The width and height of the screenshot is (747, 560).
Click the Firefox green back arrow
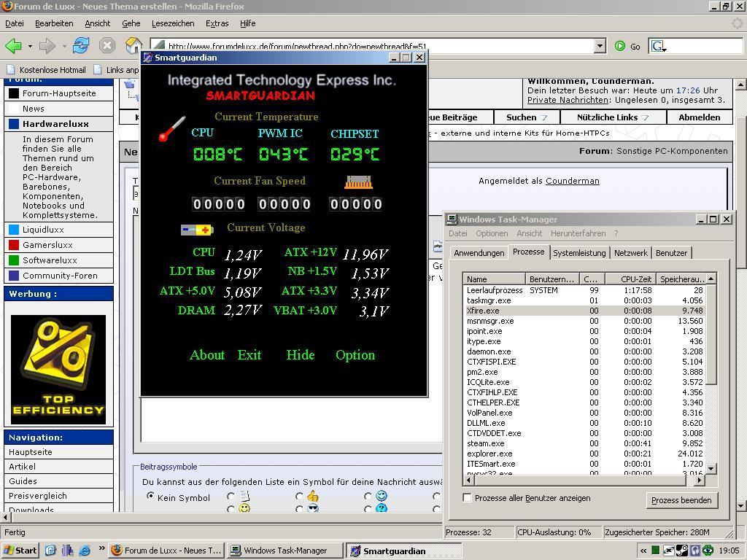pos(13,46)
